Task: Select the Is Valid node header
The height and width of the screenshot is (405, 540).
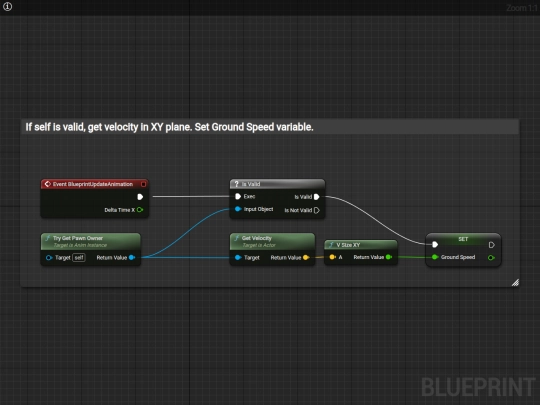Action: point(277,184)
